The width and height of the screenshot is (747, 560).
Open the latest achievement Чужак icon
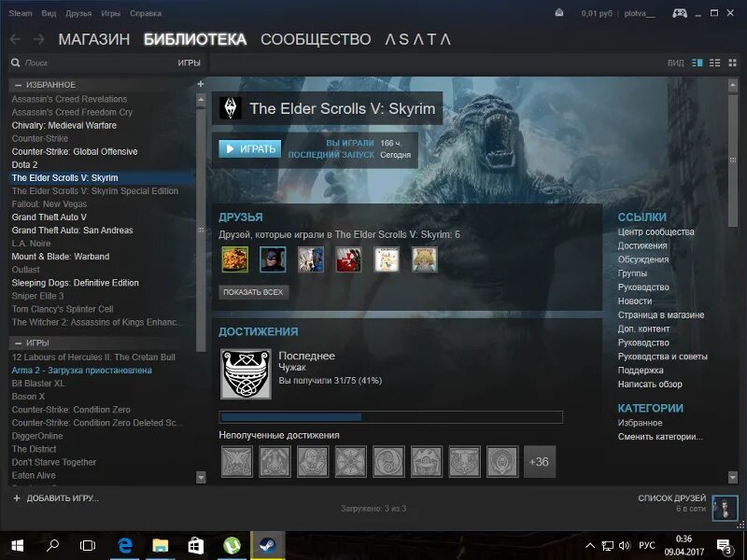246,374
